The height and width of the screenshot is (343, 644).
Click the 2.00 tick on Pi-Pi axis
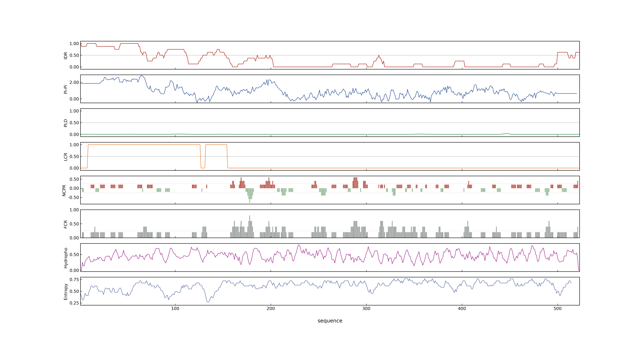(74, 82)
